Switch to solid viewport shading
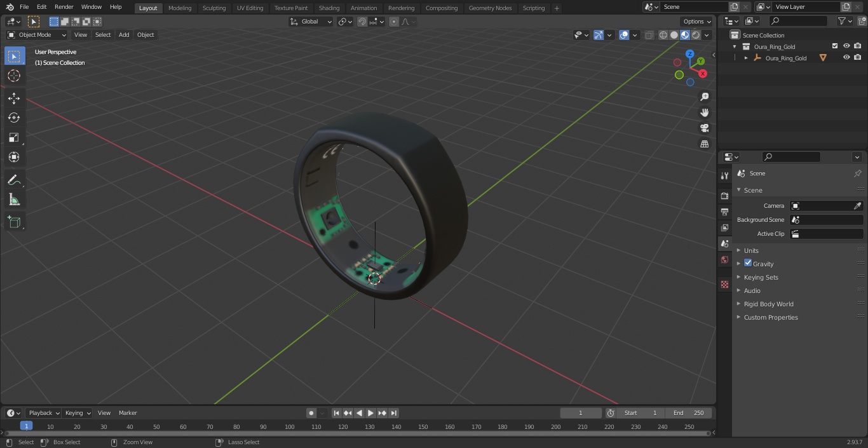Viewport: 868px width, 448px height. pyautogui.click(x=674, y=35)
